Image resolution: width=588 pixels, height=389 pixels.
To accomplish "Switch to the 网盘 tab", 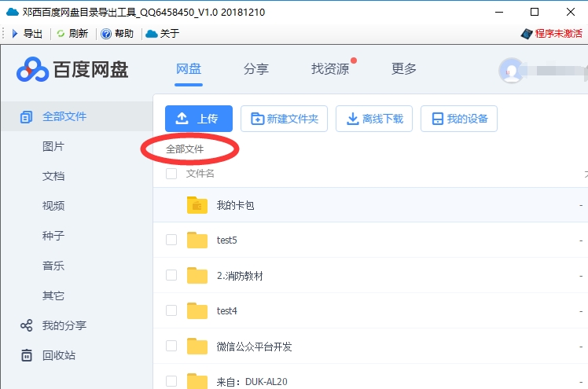I will pyautogui.click(x=189, y=69).
